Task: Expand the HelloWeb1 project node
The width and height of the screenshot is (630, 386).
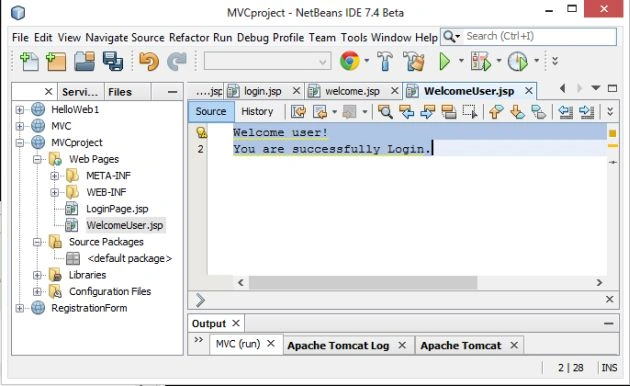Action: 19,109
